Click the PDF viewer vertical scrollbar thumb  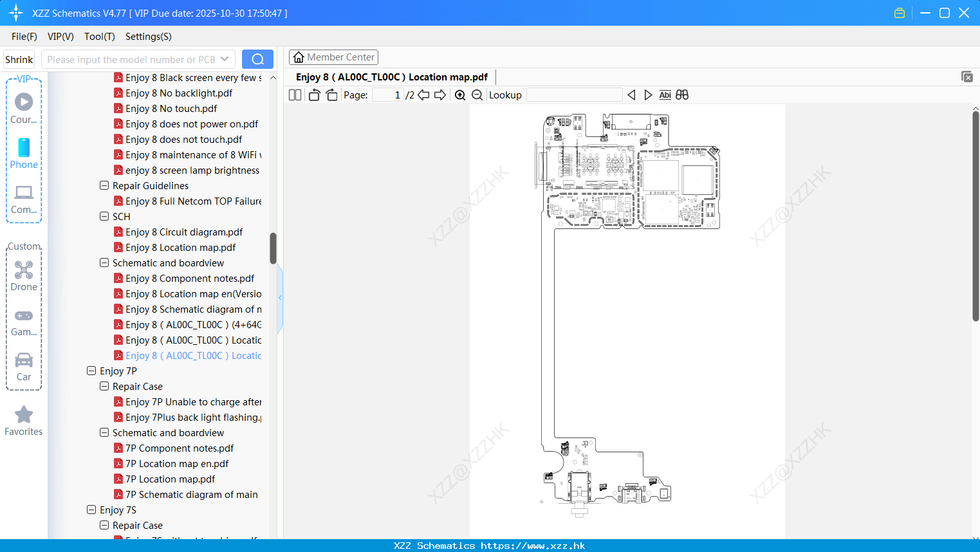pos(975,216)
